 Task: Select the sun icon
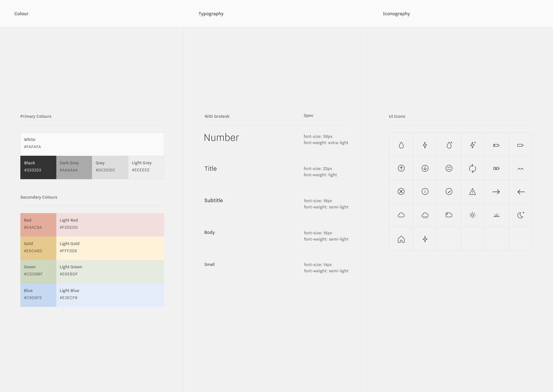472,215
